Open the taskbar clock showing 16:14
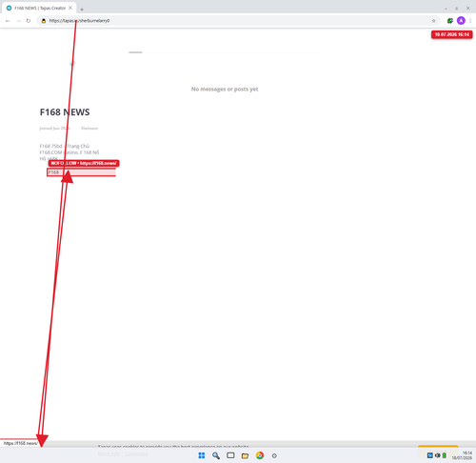The image size is (476, 463). 462,455
